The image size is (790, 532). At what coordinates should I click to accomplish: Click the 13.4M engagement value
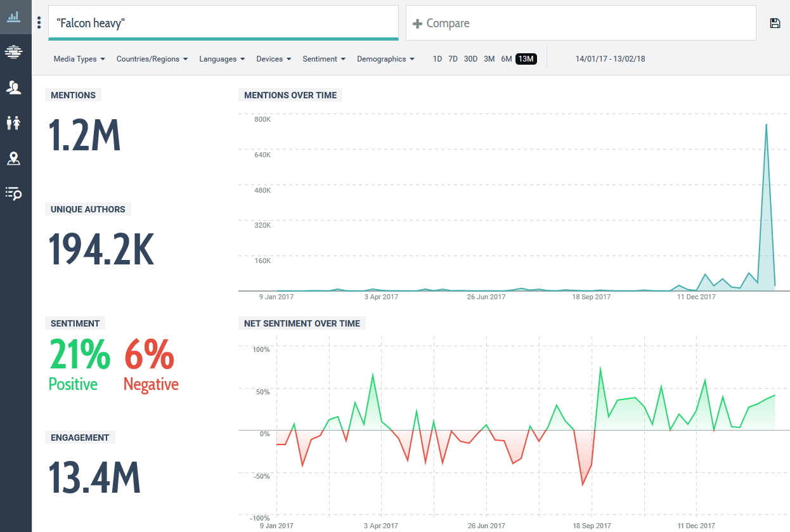click(x=94, y=477)
